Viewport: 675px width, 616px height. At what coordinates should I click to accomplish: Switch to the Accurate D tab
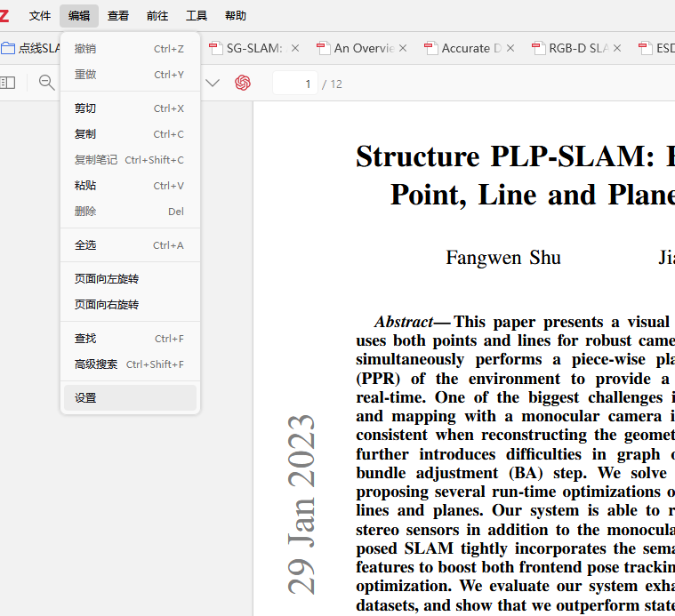(471, 48)
